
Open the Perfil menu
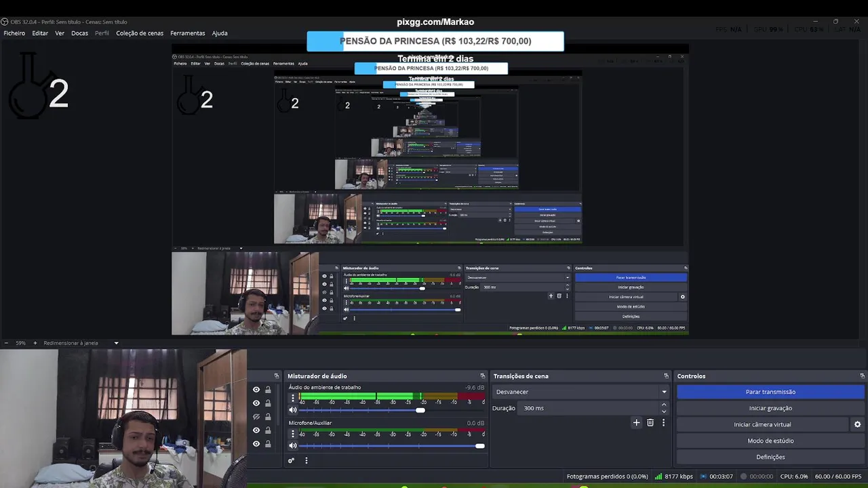click(x=102, y=33)
